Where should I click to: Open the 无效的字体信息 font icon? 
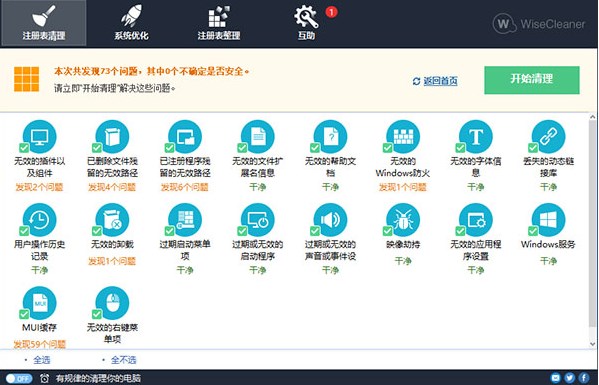[476, 137]
